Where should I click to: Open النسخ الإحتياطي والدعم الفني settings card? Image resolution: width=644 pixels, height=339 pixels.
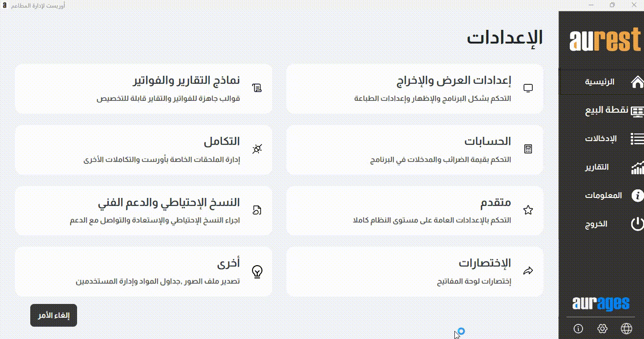144,211
